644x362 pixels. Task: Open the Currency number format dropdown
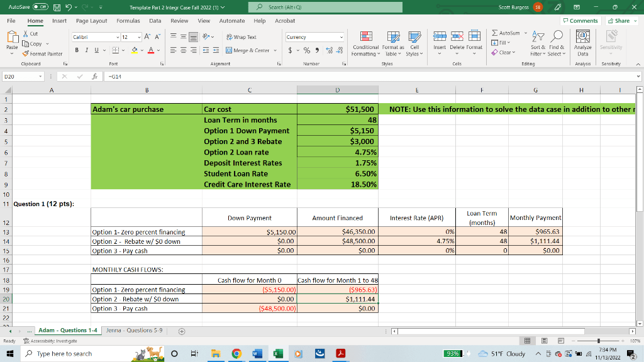[x=341, y=37]
